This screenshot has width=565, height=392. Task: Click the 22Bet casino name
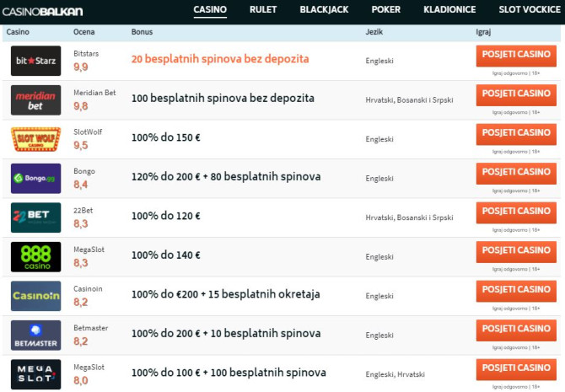point(83,211)
